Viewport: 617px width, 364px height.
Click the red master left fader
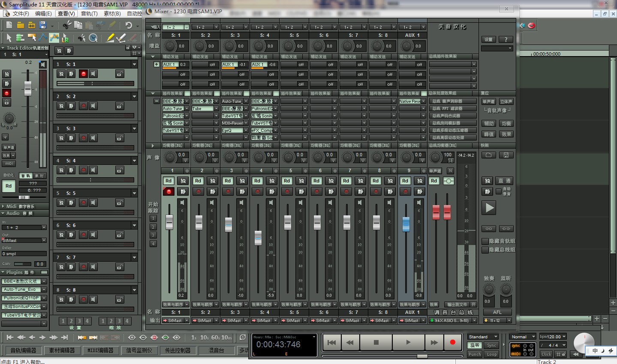coord(436,212)
